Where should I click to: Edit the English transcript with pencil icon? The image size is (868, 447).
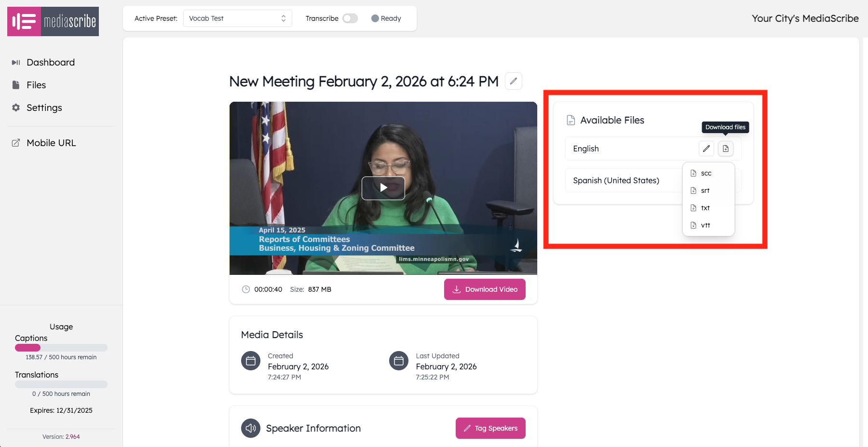(706, 149)
